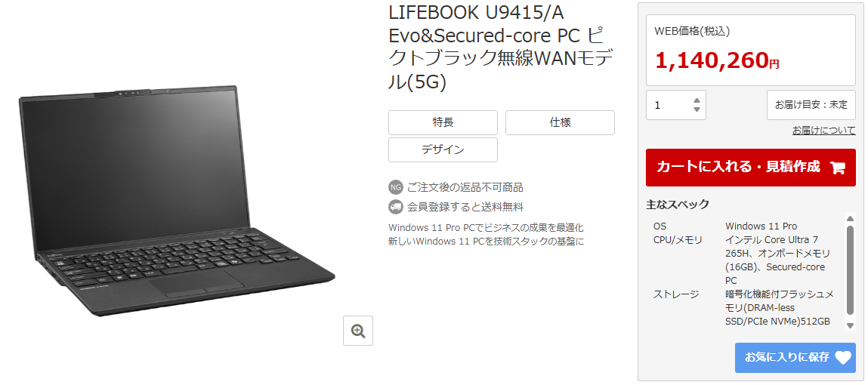Open the お届けについて delivery info link
868x385 pixels.
[824, 131]
